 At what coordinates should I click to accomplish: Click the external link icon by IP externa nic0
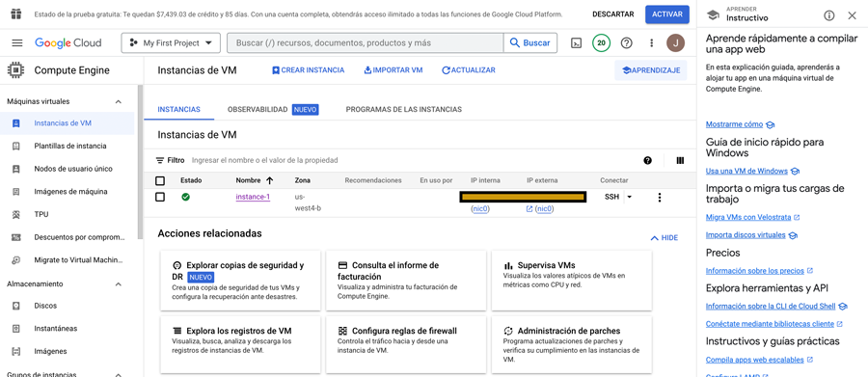529,208
